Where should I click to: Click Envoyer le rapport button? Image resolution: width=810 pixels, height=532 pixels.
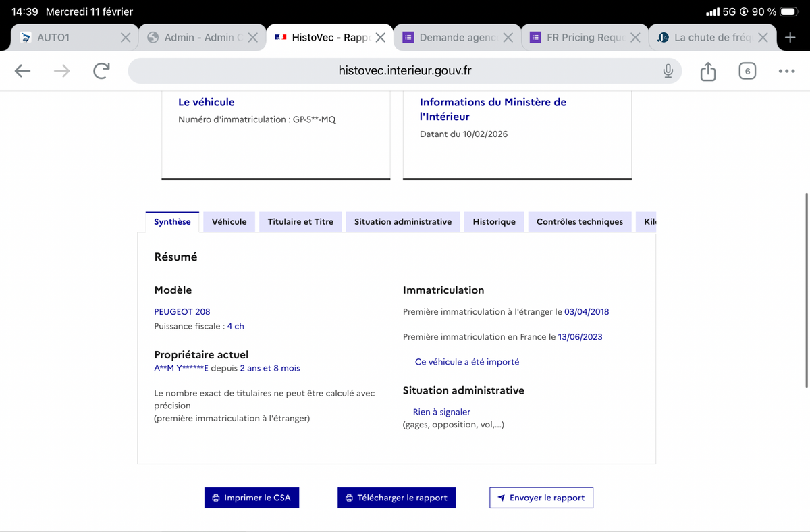coord(541,498)
